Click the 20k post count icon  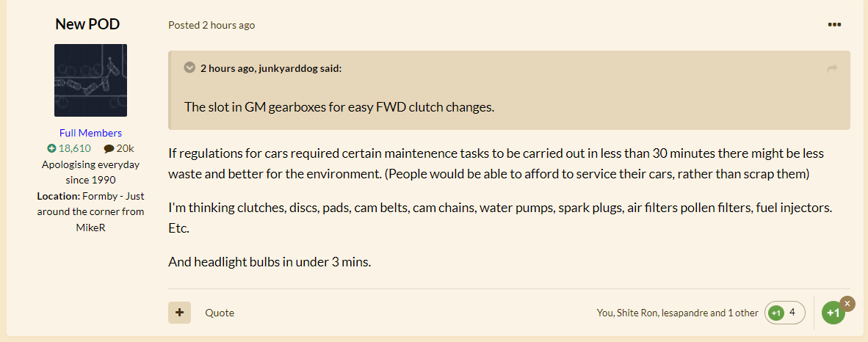coord(109,148)
